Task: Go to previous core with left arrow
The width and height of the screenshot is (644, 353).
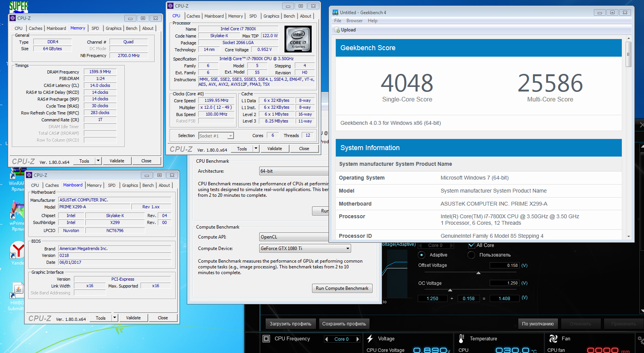Action: (326, 339)
